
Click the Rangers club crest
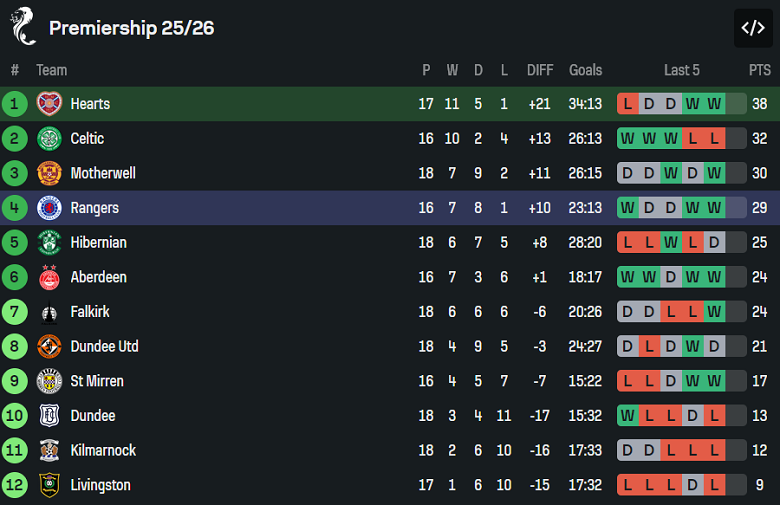(49, 208)
